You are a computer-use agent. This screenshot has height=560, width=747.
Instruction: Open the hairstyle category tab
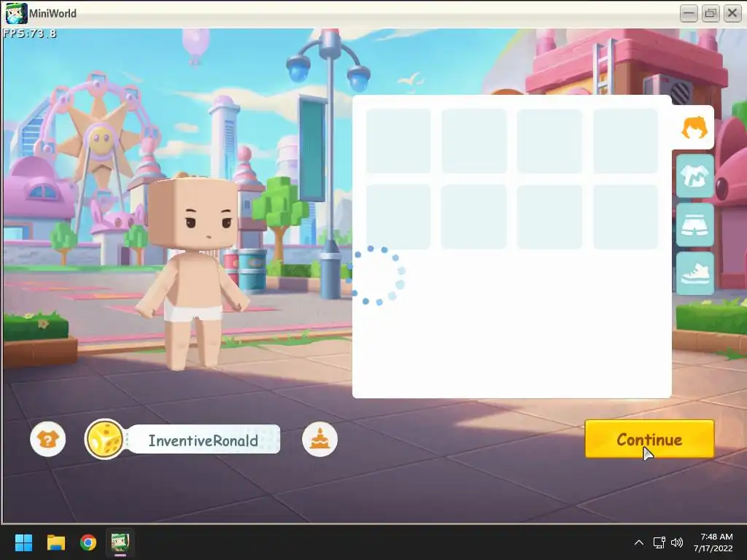click(694, 128)
